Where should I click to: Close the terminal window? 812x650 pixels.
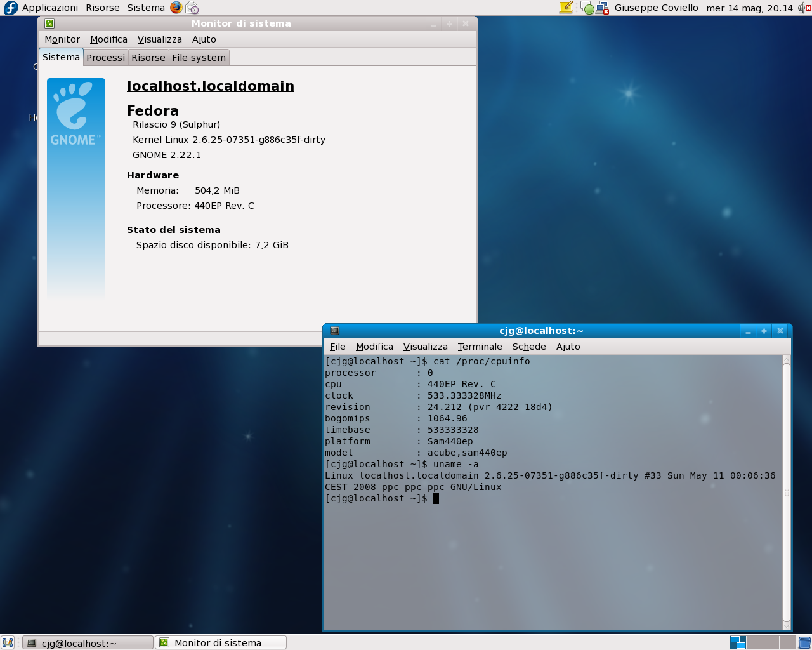coord(780,331)
